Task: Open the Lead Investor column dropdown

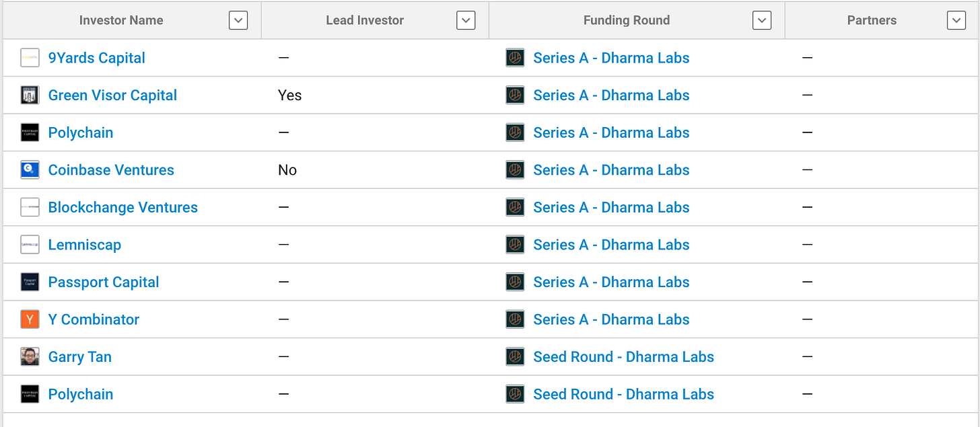Action: click(466, 21)
